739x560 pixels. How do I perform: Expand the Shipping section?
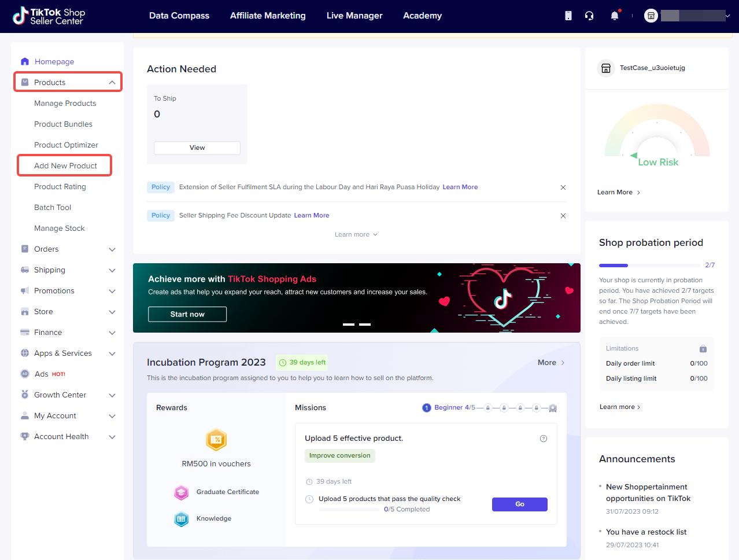coord(112,270)
